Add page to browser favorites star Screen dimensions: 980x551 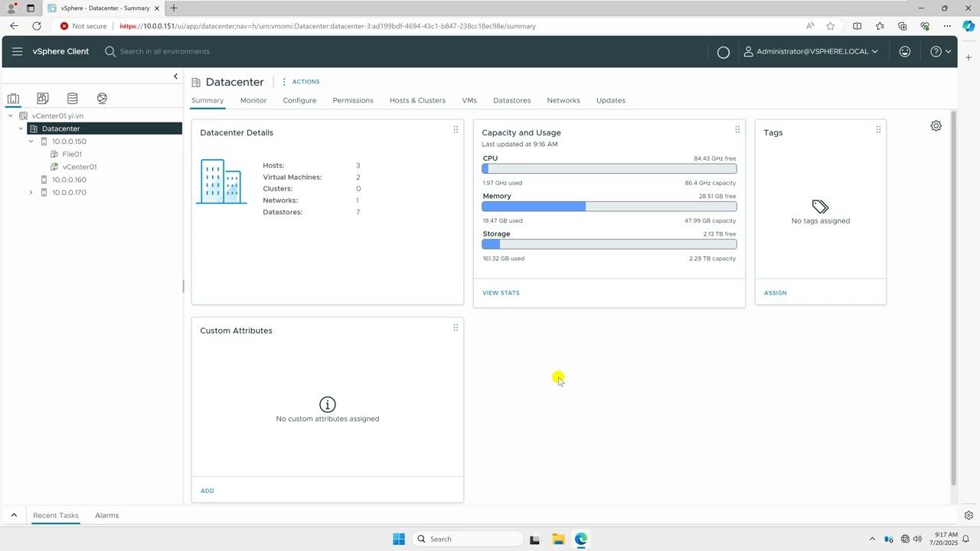click(x=831, y=26)
